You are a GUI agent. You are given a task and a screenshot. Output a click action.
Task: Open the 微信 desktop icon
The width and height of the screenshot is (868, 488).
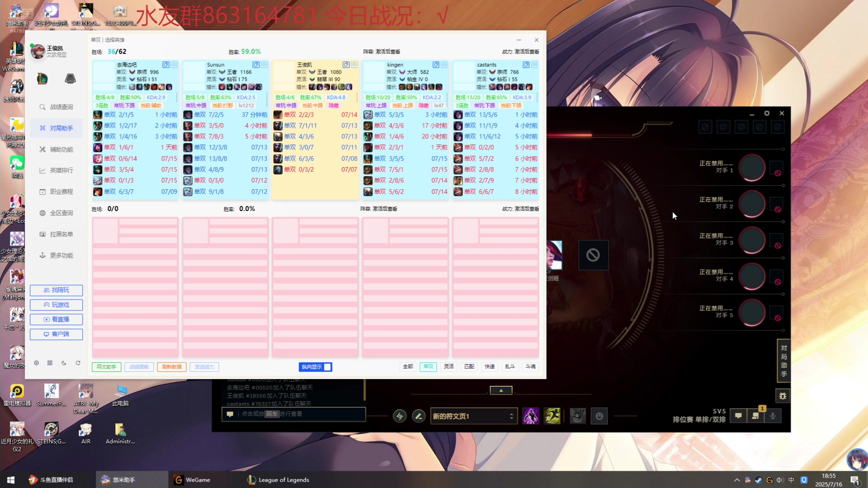pos(17,166)
